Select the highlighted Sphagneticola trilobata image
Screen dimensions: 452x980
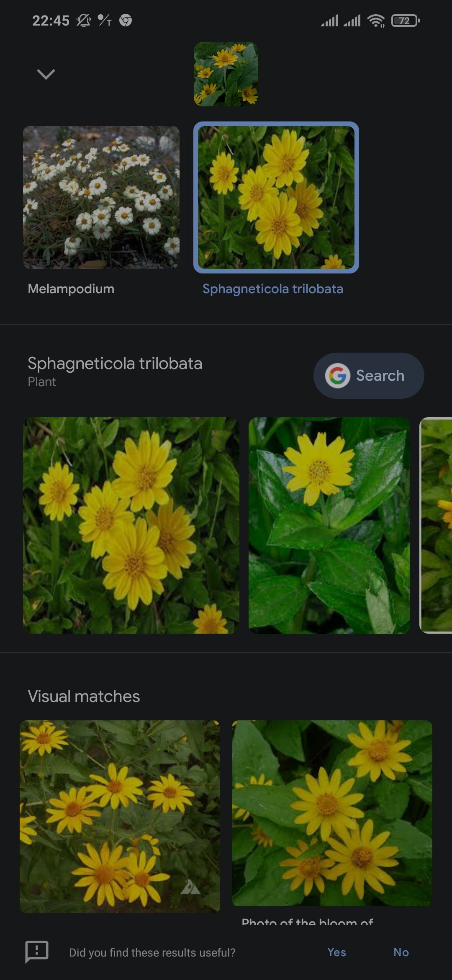point(276,197)
